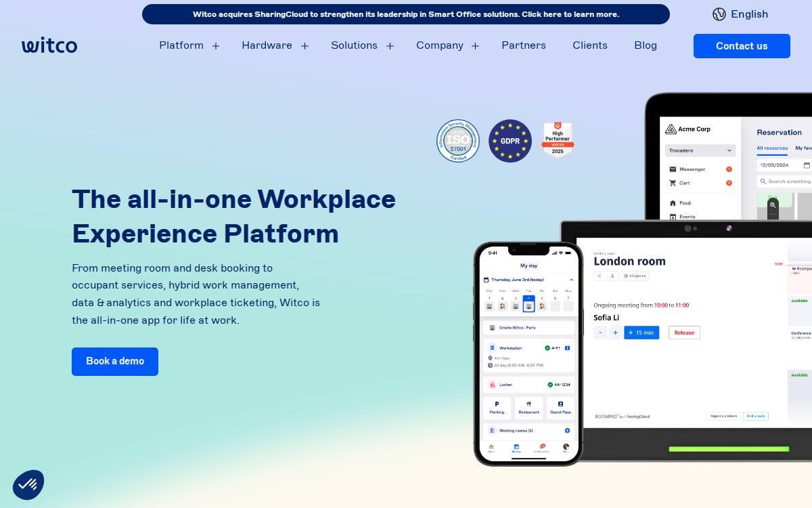Go to the Clients page
Screen dimensions: 812x508
[x=590, y=45]
